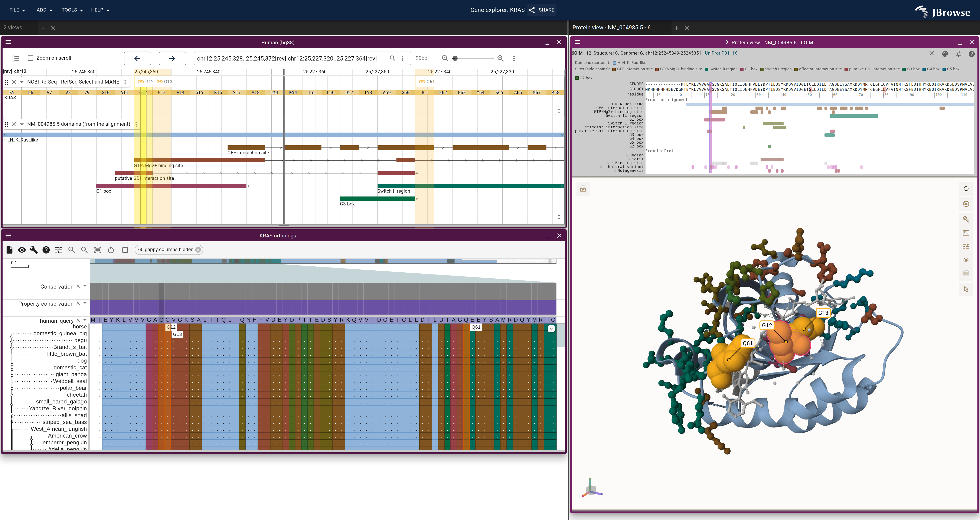
Task: Toggle square select checkbox in orthologs toolbar
Action: coord(125,250)
